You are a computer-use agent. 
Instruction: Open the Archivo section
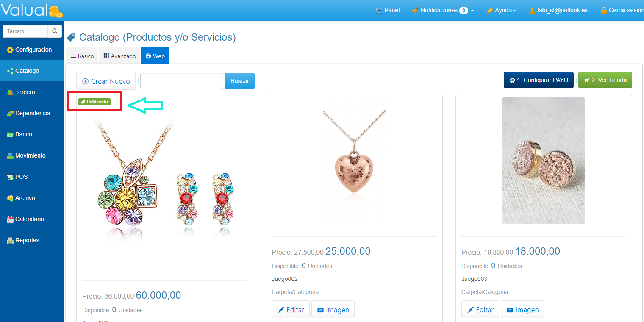[x=32, y=198]
